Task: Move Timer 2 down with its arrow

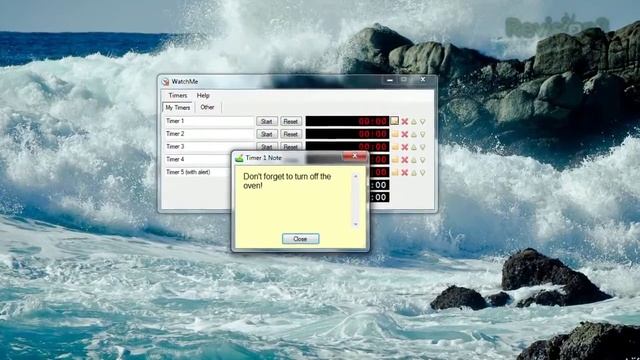Action: (x=423, y=134)
